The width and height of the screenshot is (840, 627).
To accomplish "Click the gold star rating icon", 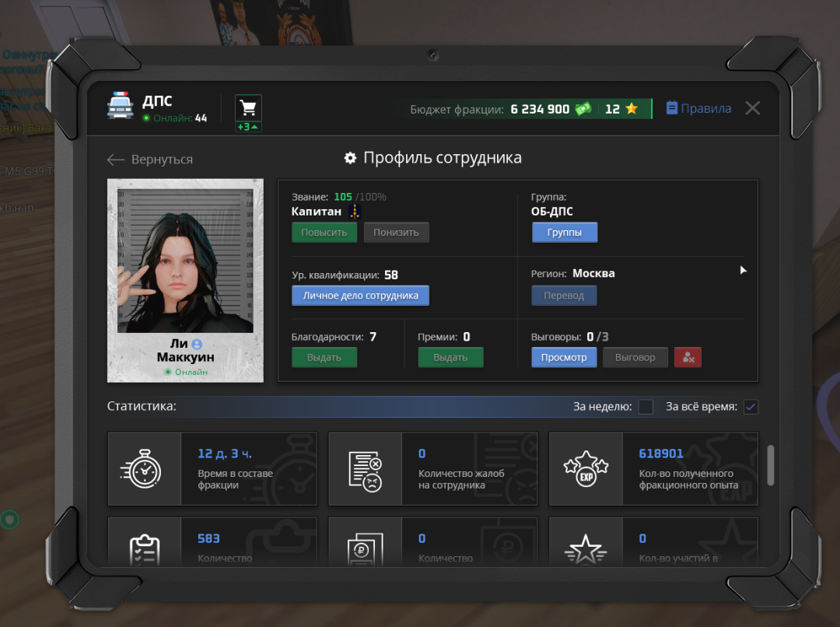I will point(632,109).
